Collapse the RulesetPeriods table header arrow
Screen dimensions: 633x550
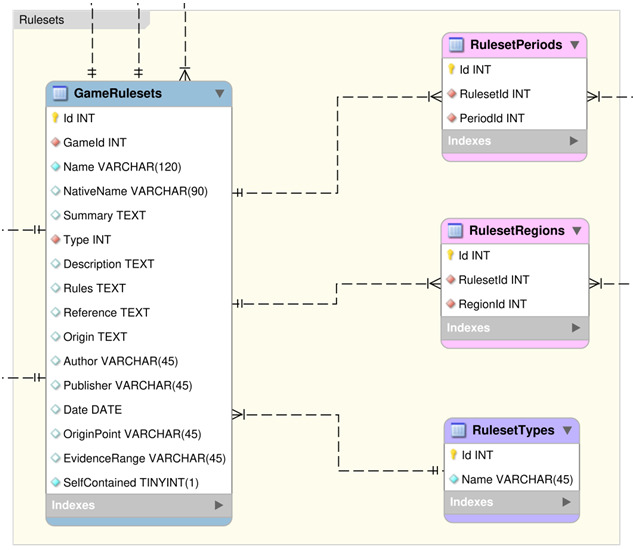(x=574, y=45)
